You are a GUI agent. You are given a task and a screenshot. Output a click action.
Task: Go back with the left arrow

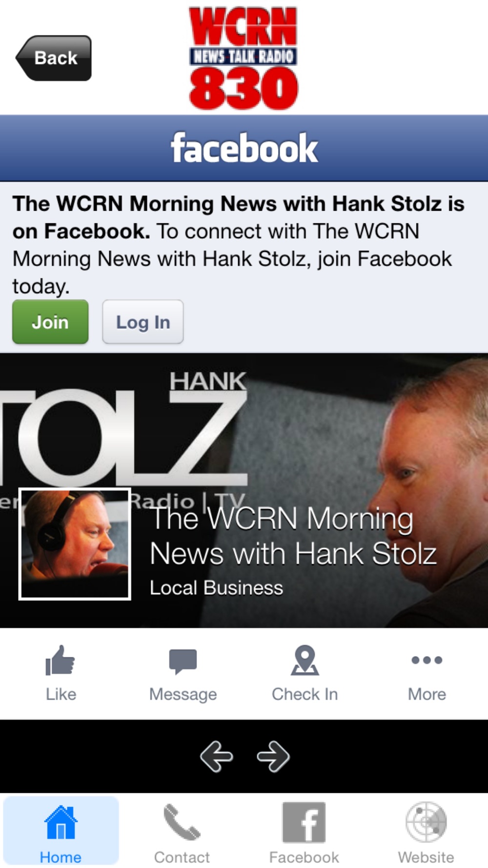tap(216, 757)
